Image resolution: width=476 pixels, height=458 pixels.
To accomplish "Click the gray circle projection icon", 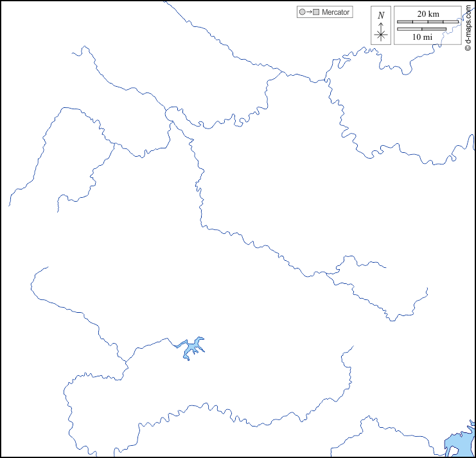I will 301,12.
